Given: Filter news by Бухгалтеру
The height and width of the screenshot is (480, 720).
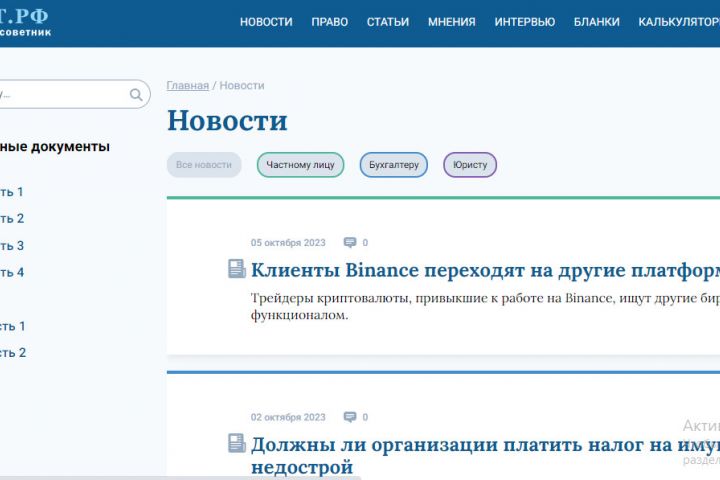Looking at the screenshot, I should pyautogui.click(x=394, y=165).
